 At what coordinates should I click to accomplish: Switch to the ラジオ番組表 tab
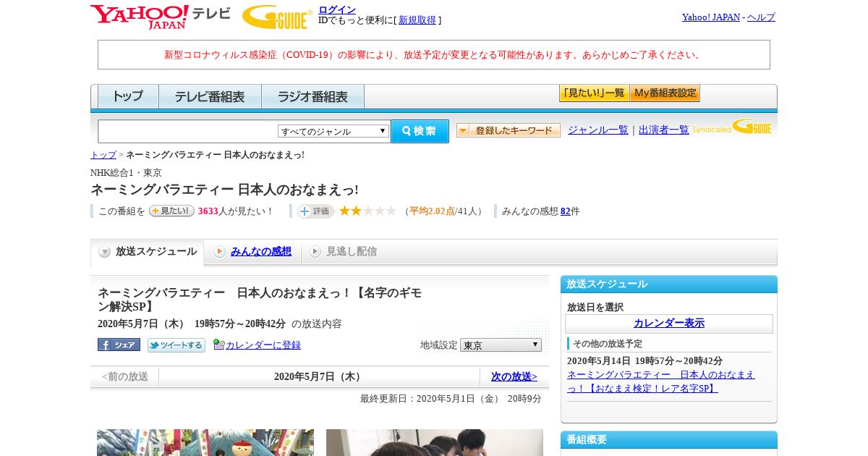pos(312,96)
